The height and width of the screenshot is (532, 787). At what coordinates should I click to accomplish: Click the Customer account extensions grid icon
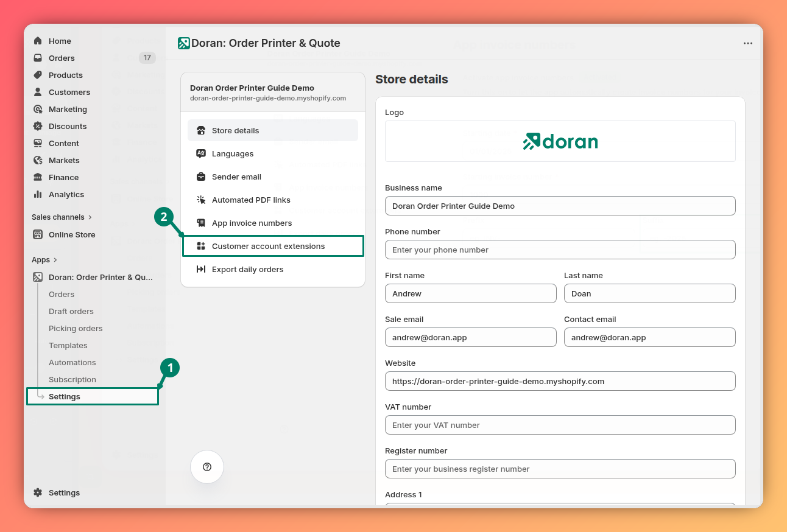pyautogui.click(x=201, y=246)
